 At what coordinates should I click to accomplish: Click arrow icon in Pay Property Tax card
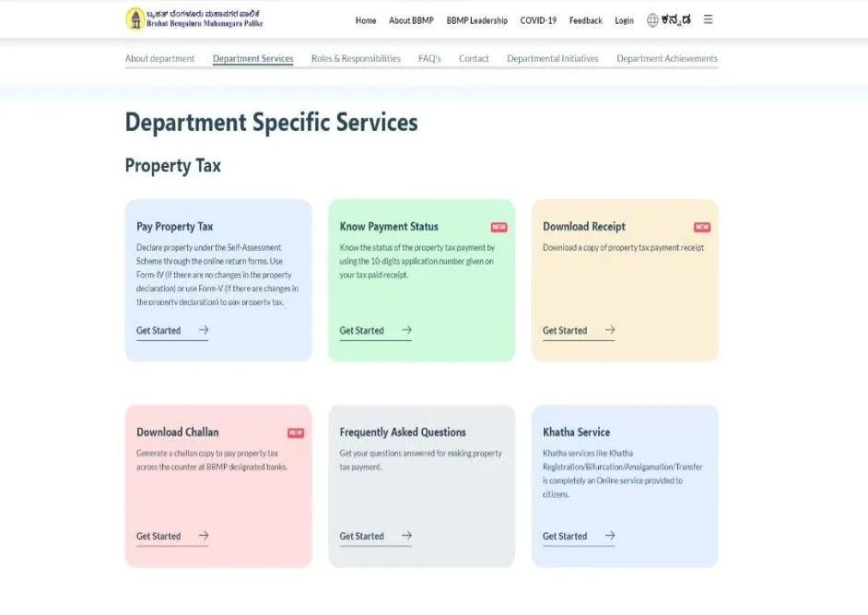(x=204, y=330)
